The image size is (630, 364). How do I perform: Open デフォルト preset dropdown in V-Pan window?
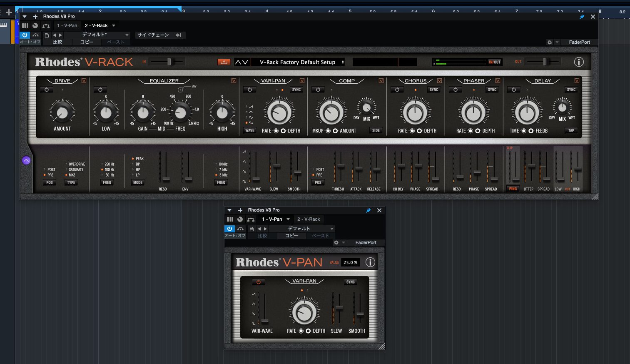[302, 229]
